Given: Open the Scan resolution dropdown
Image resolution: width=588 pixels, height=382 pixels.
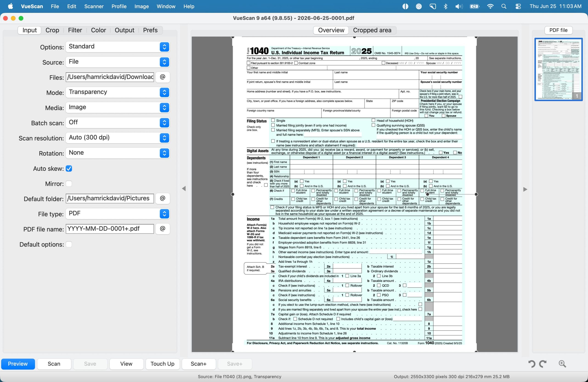Looking at the screenshot, I should click(118, 138).
